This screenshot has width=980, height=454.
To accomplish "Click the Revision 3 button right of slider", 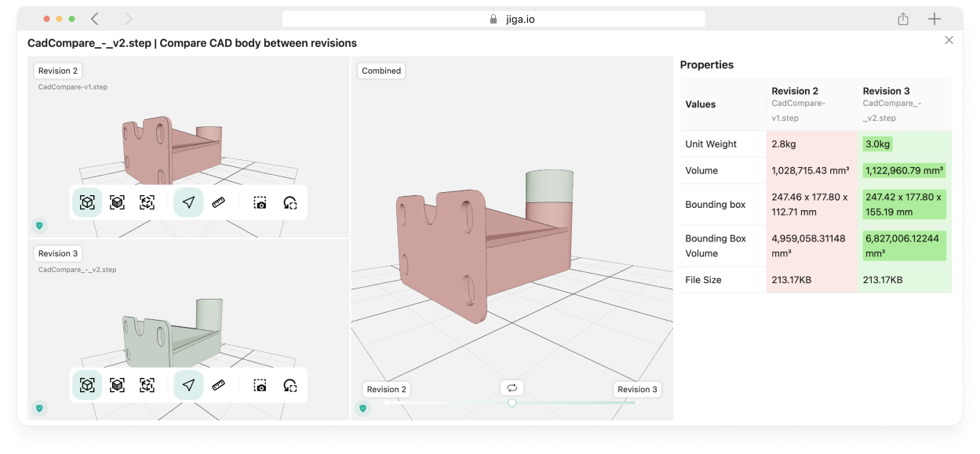I will point(637,389).
